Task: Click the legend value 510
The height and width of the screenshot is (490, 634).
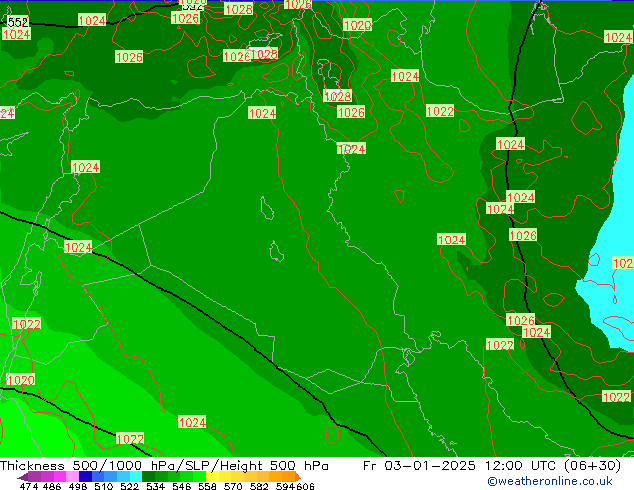Action: click(x=104, y=486)
